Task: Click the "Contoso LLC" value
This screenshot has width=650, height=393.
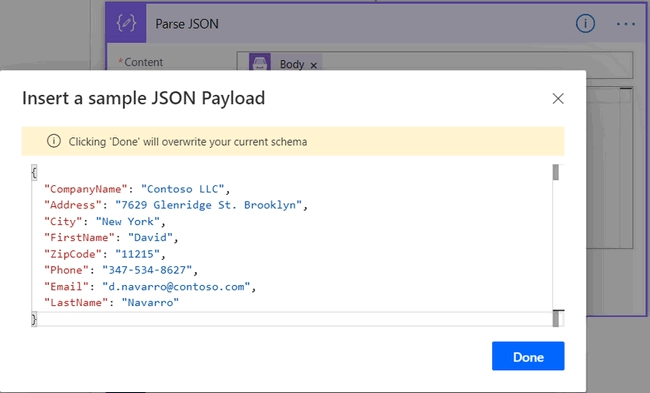Action: 183,189
